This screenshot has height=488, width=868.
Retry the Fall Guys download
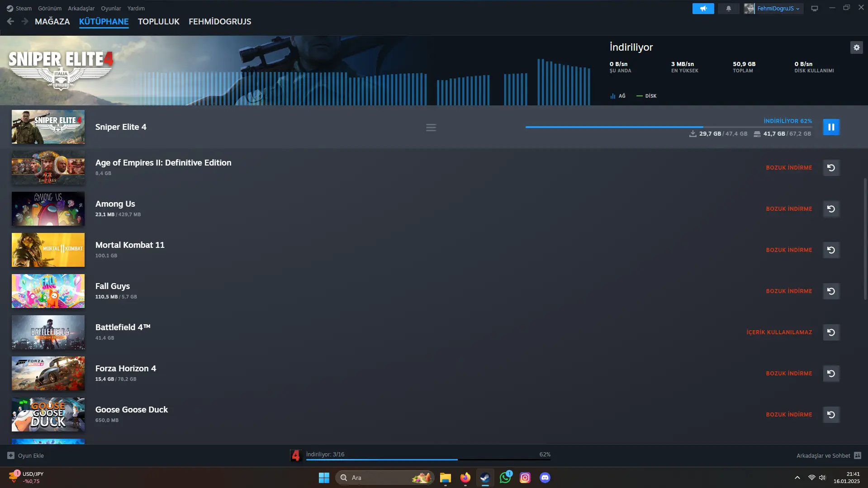[831, 291]
